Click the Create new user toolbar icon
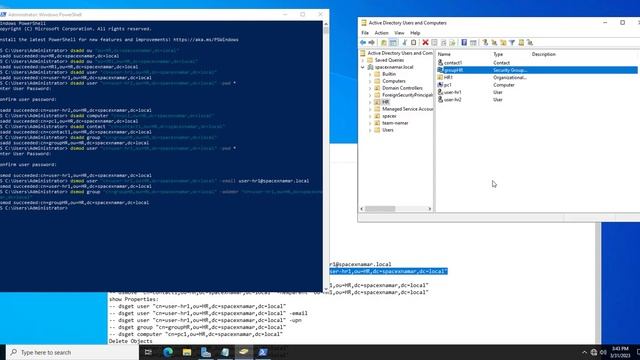The width and height of the screenshot is (640, 360). pyautogui.click(x=485, y=42)
